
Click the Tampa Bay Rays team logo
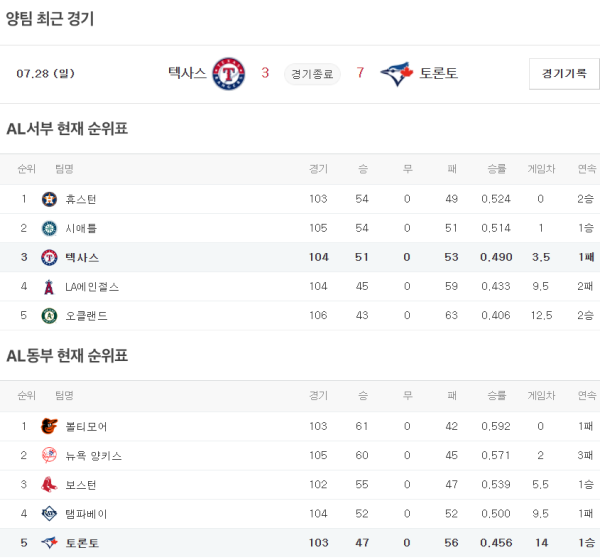point(49,514)
